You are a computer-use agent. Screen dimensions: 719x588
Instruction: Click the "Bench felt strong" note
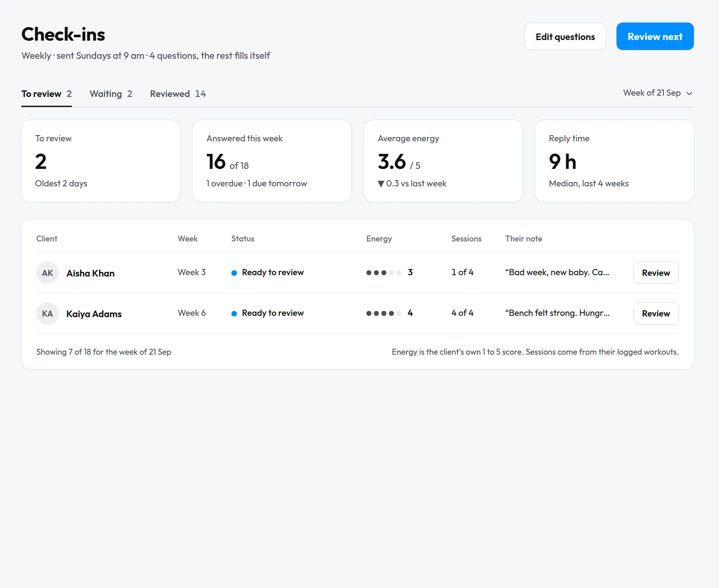(x=557, y=313)
